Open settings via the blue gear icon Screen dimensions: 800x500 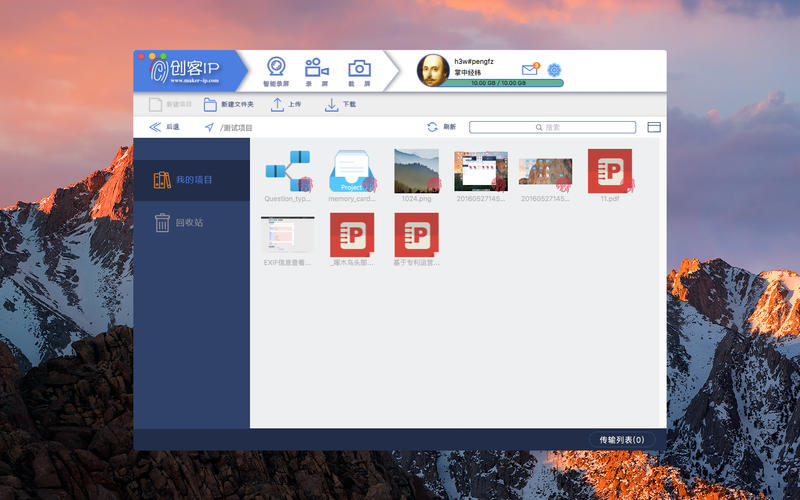(554, 69)
